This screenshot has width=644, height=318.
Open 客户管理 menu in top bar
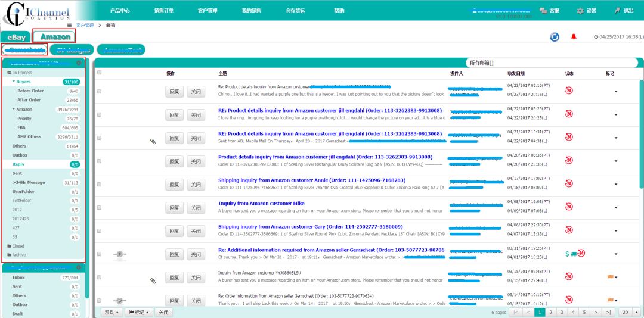point(208,11)
